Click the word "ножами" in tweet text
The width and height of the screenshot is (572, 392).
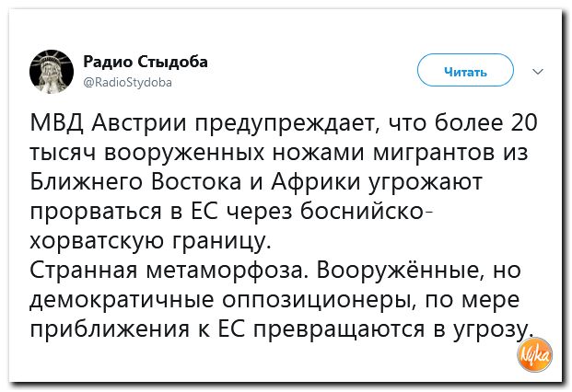pos(318,153)
